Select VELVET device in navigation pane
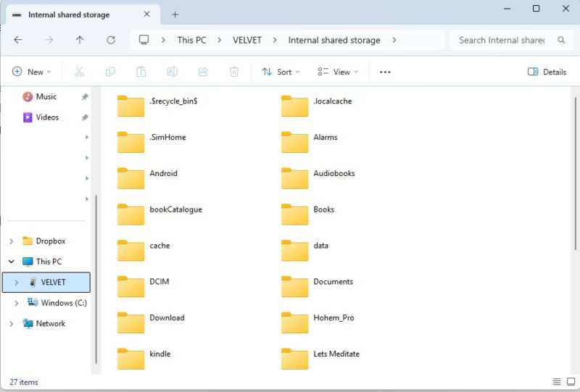Screen dimensions: 580x392 click(46, 282)
